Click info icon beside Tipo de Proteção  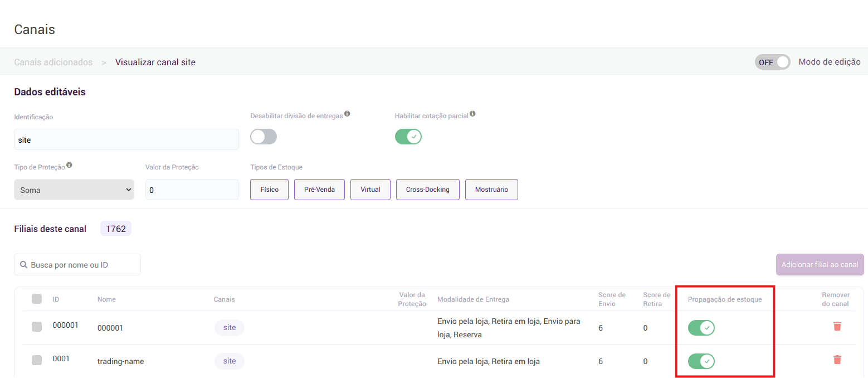click(69, 165)
